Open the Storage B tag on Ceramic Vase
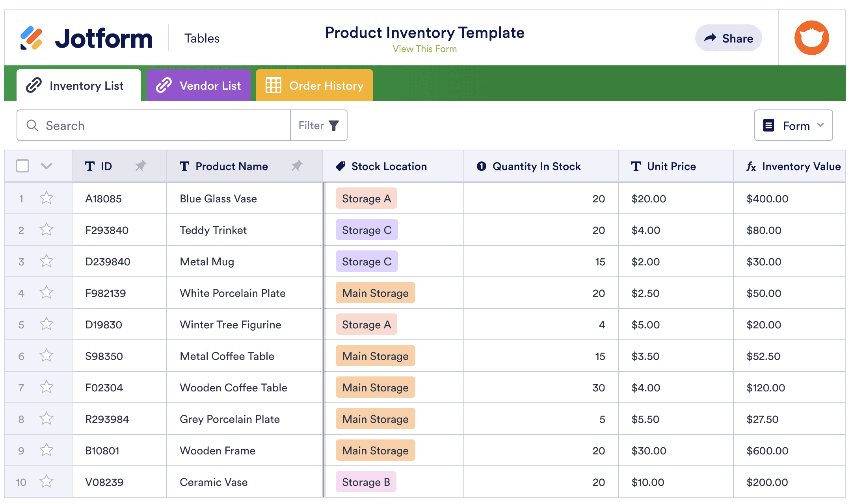The image size is (852, 504). click(366, 482)
